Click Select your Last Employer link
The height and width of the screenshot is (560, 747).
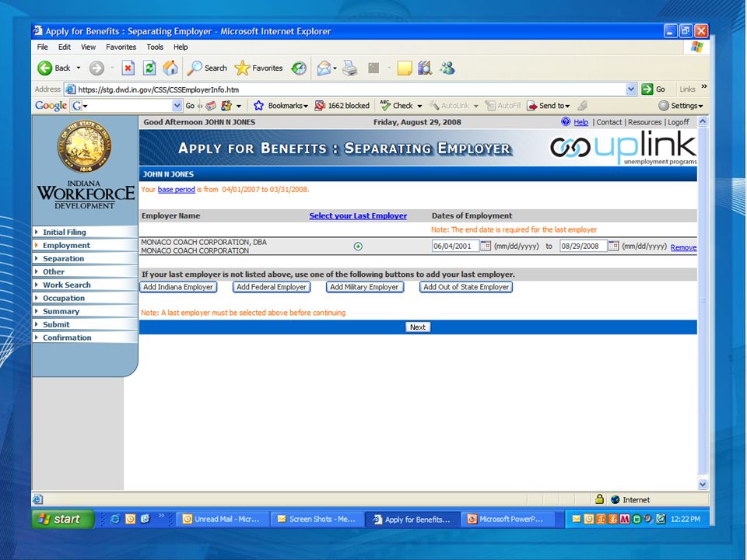(x=358, y=215)
